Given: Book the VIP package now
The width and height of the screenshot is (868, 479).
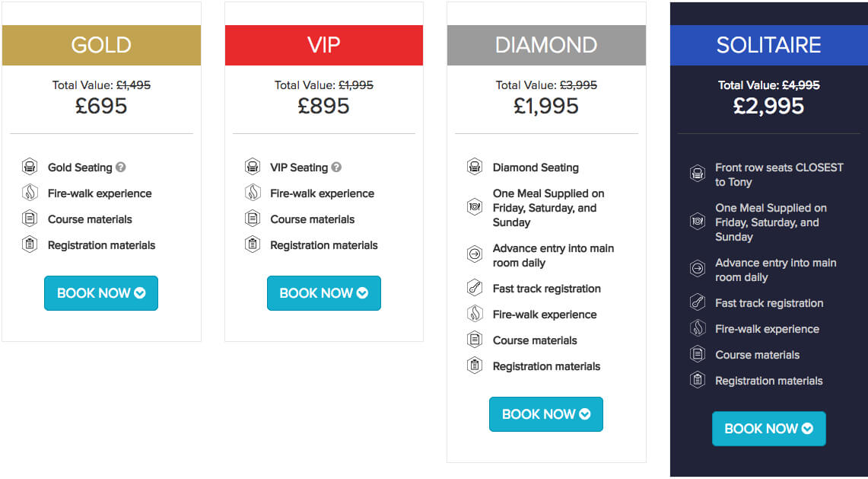Looking at the screenshot, I should [x=324, y=293].
